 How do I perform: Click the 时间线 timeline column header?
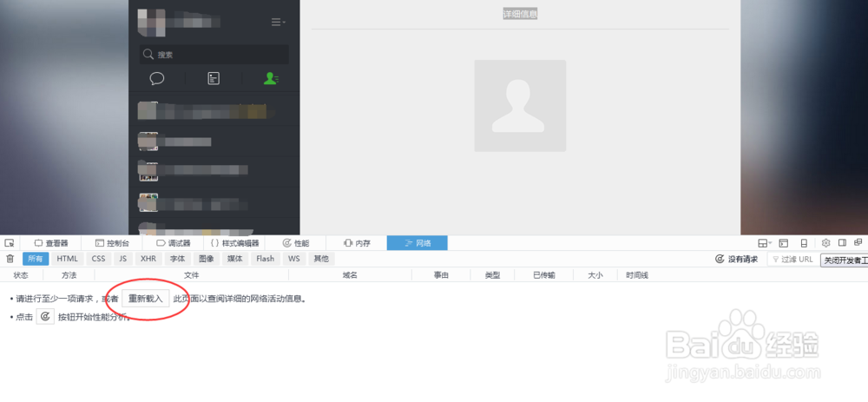[x=637, y=275]
